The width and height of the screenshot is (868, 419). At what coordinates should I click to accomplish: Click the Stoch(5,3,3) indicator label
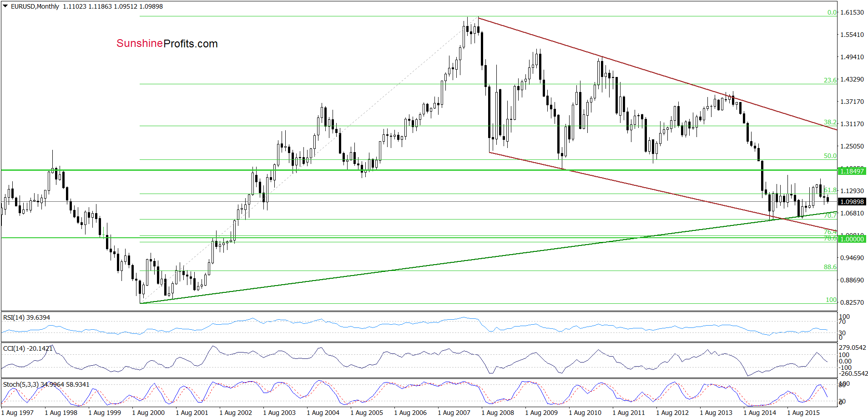point(46,384)
